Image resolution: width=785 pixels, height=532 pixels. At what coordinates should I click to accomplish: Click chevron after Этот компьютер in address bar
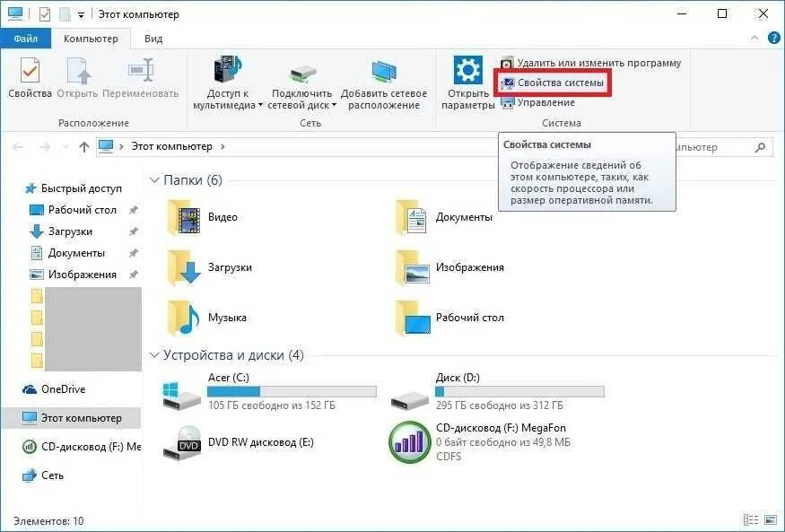click(222, 146)
